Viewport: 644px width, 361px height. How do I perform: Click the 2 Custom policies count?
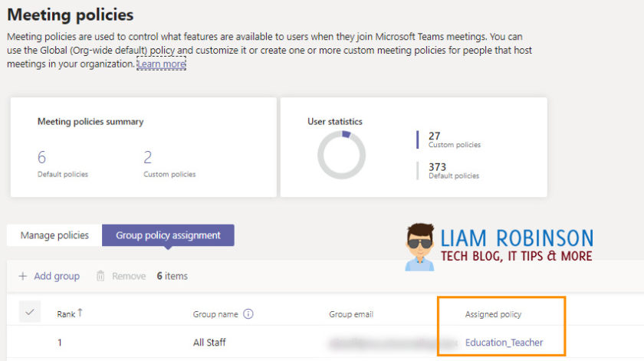click(148, 157)
